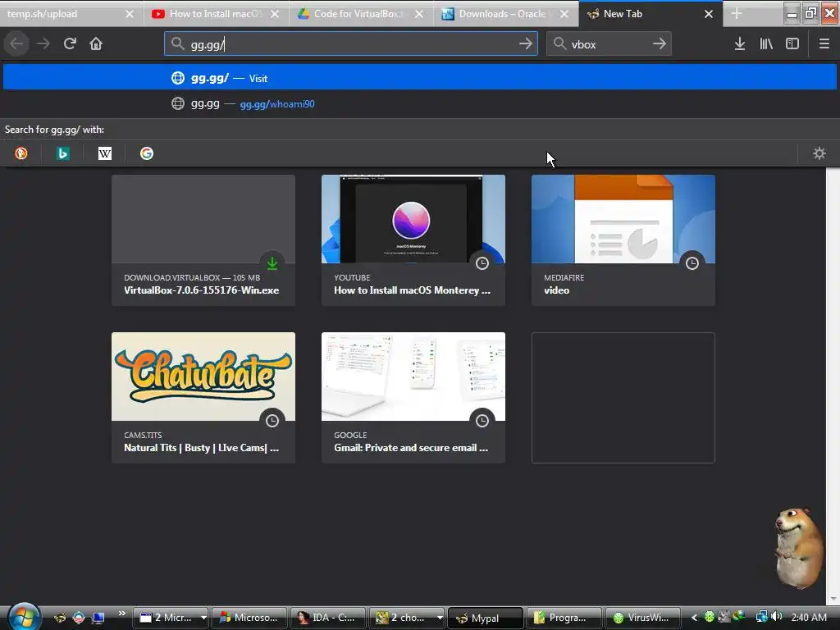Open the Downloads toolbar icon

740,44
